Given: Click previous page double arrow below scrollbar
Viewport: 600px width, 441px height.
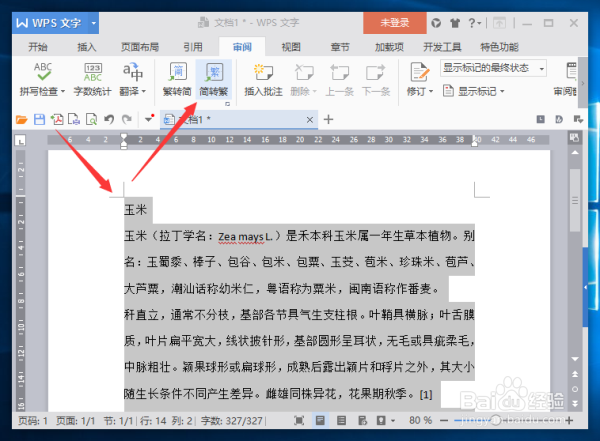Looking at the screenshot, I should point(575,374).
